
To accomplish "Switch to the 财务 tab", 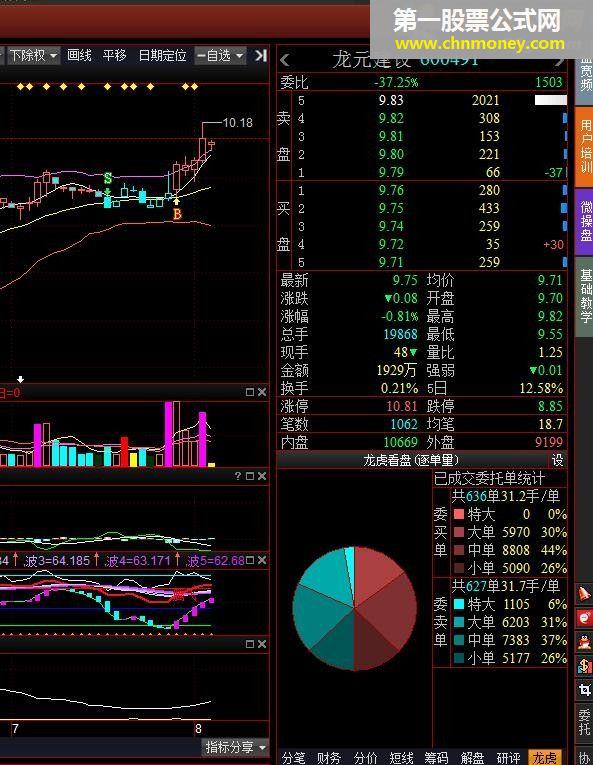I will pos(328,758).
